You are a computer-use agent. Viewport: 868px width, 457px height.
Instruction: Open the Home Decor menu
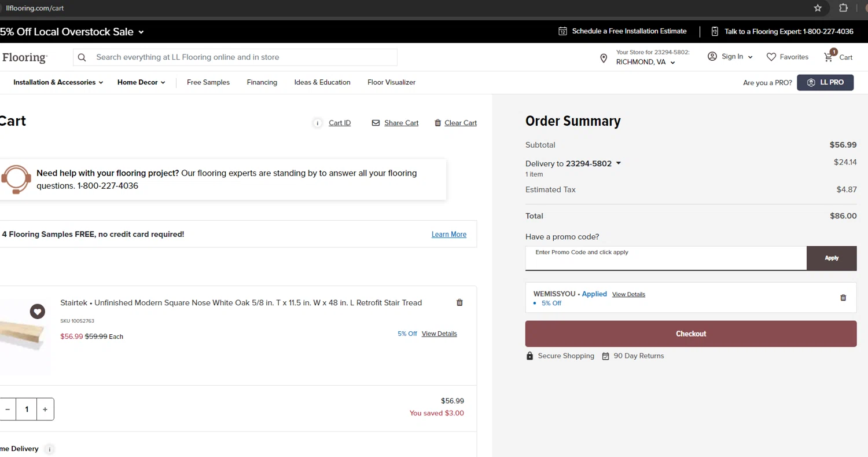[141, 82]
